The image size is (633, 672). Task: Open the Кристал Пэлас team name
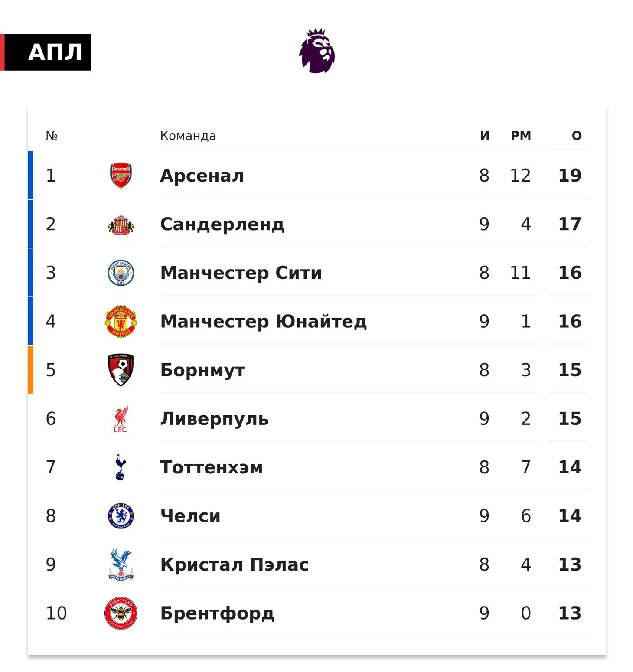(235, 564)
